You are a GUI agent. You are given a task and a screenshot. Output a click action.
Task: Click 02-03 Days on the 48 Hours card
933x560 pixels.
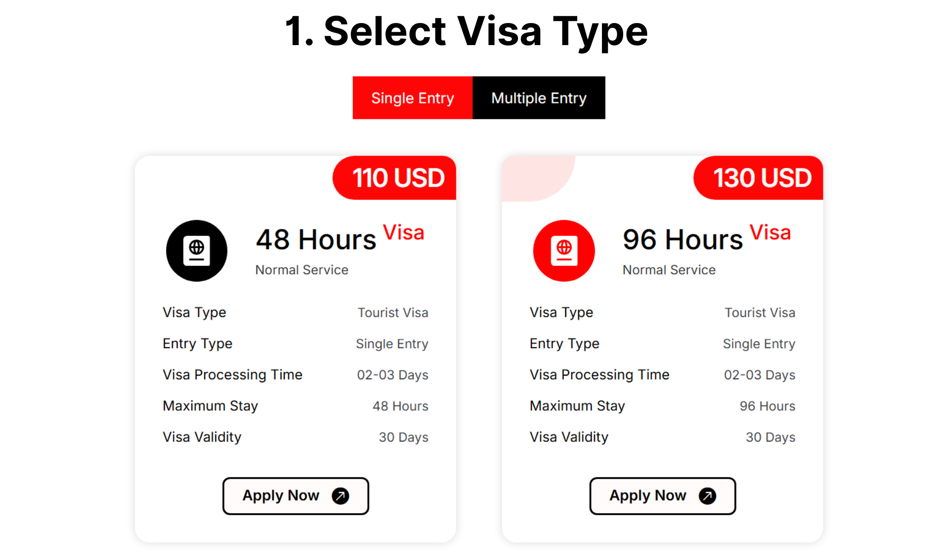click(x=392, y=375)
